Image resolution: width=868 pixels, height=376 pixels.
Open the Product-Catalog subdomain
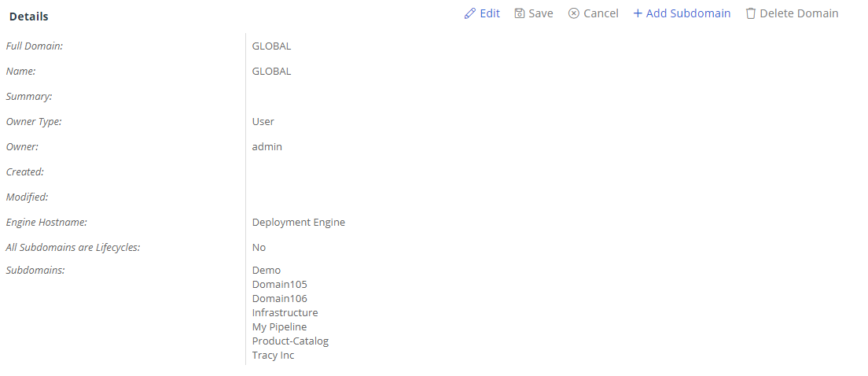(x=290, y=341)
